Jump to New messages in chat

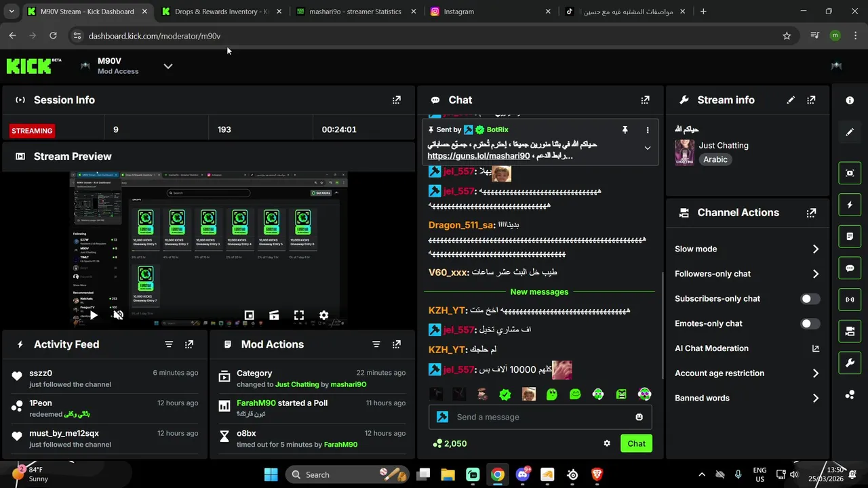pyautogui.click(x=539, y=291)
